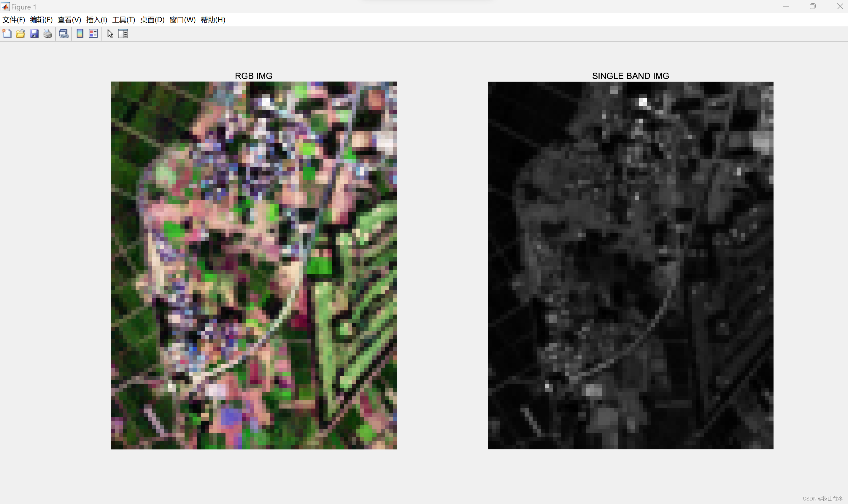Click the New Figure toolbar icon
Screen dimensions: 848x504
[7, 34]
